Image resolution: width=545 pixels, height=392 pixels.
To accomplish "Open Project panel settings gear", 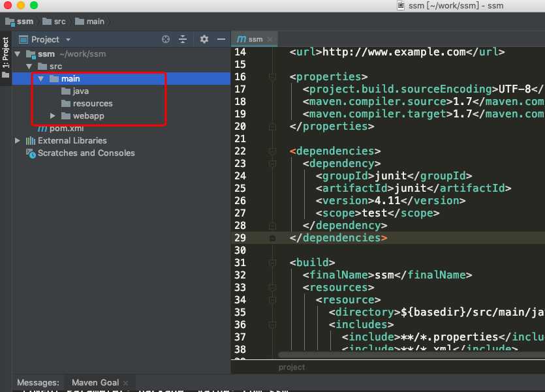I will (204, 39).
